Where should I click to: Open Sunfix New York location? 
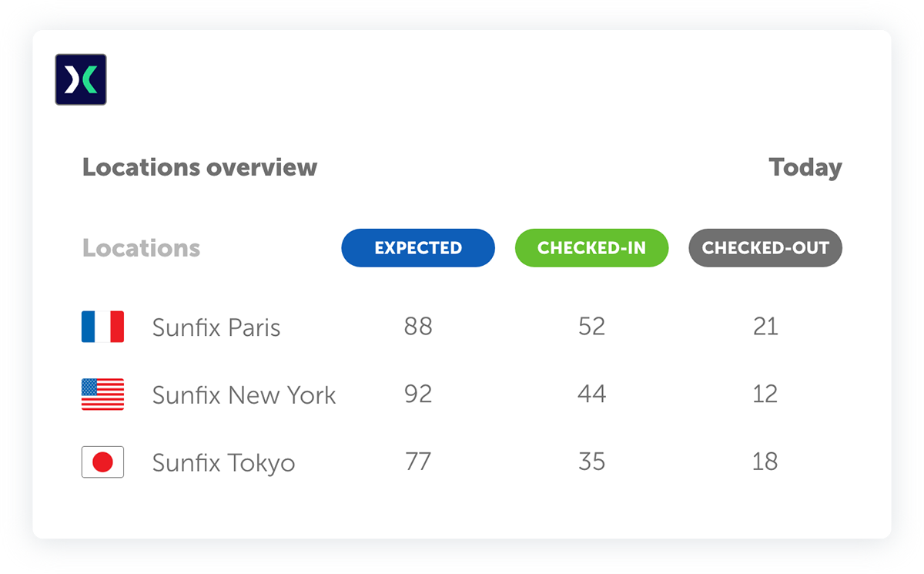pos(244,395)
